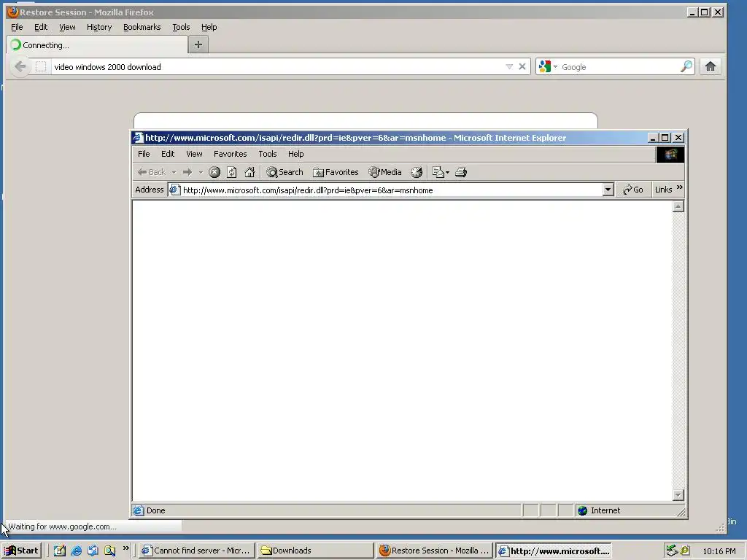
Task: Launch Internet Explorer from quick launch
Action: 76,551
